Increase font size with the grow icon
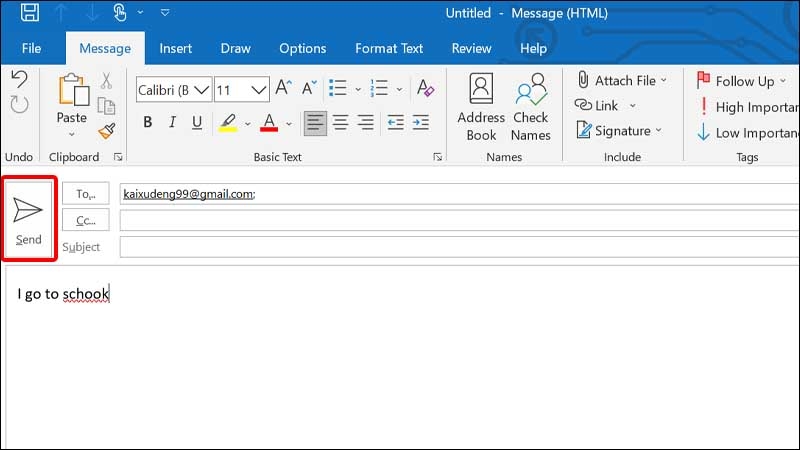 pyautogui.click(x=284, y=88)
